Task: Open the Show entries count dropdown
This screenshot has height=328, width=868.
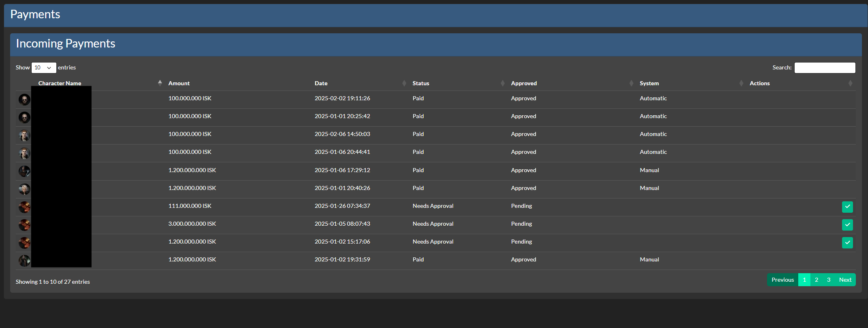Action: (x=43, y=68)
